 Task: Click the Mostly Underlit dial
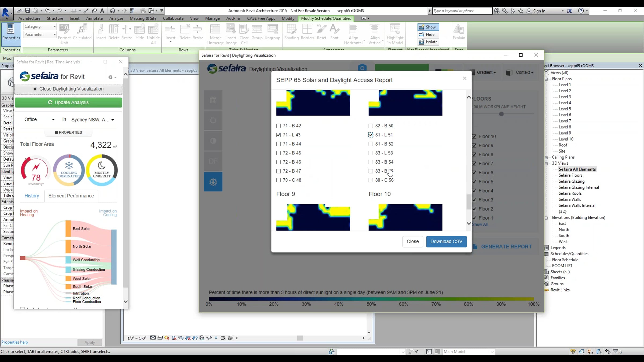[x=102, y=170]
